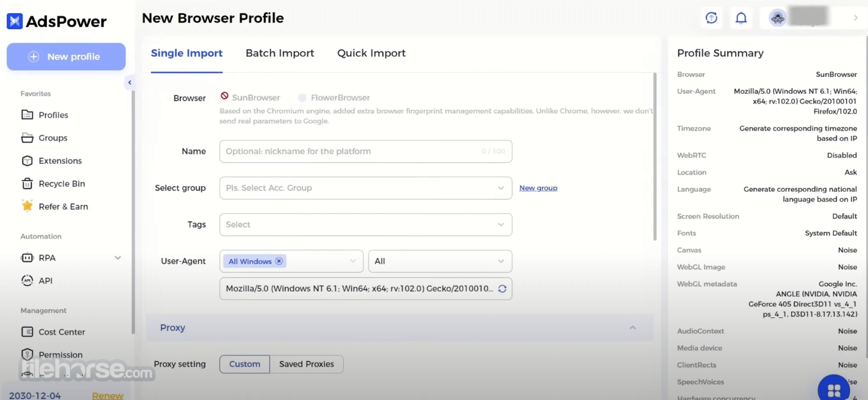Open API in the sidebar

[x=46, y=280]
